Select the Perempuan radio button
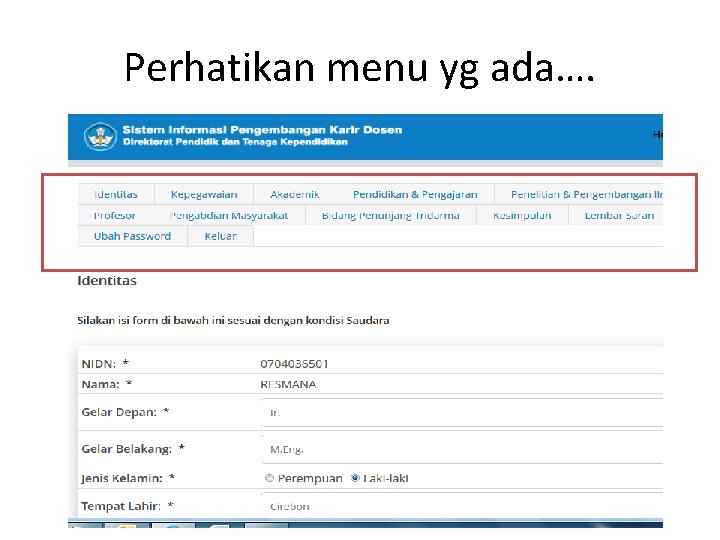720x540 pixels. pyautogui.click(x=269, y=478)
